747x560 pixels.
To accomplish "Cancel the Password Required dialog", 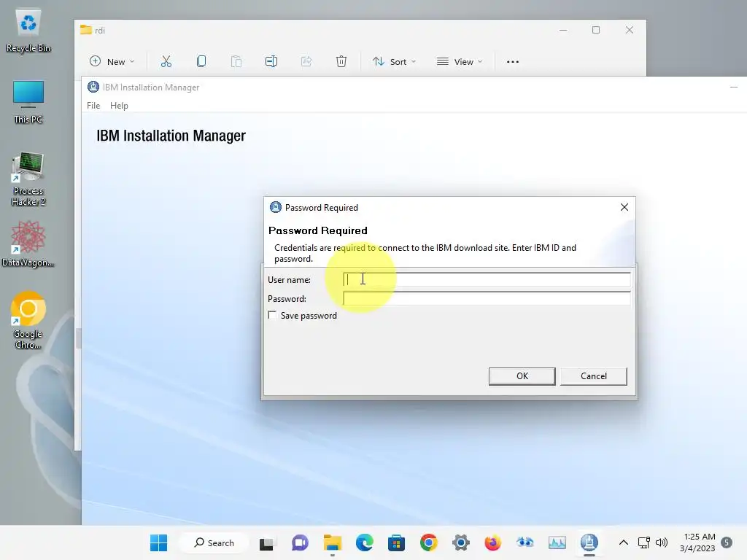I will click(593, 376).
